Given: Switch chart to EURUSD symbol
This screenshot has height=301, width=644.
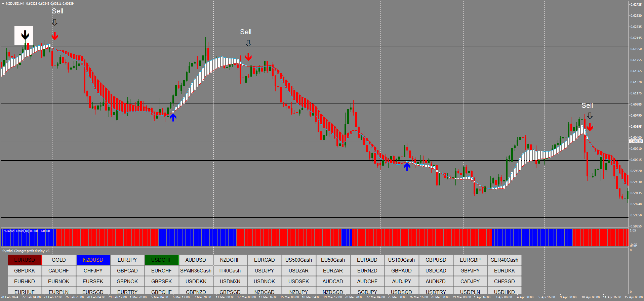Looking at the screenshot, I should [x=25, y=260].
